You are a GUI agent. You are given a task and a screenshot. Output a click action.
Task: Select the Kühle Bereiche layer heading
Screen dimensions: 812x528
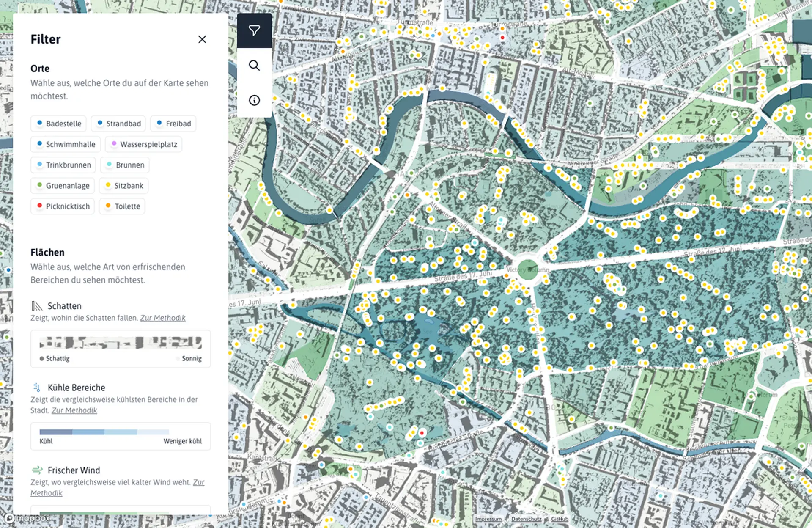[x=76, y=388]
